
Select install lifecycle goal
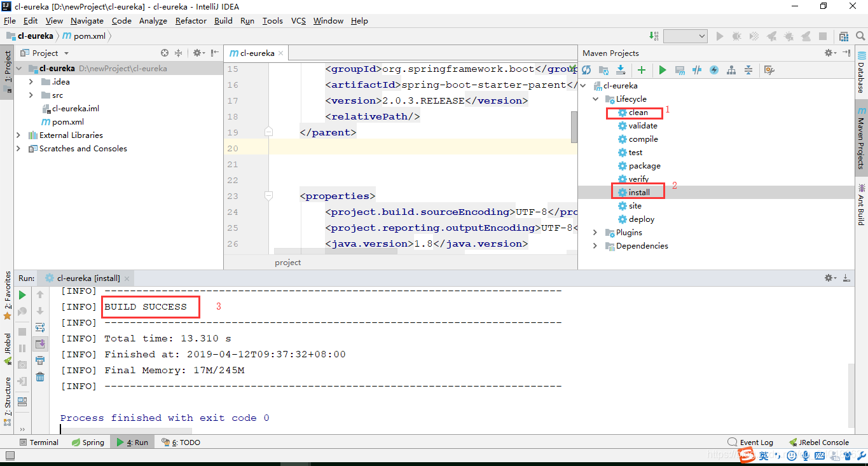tap(639, 192)
